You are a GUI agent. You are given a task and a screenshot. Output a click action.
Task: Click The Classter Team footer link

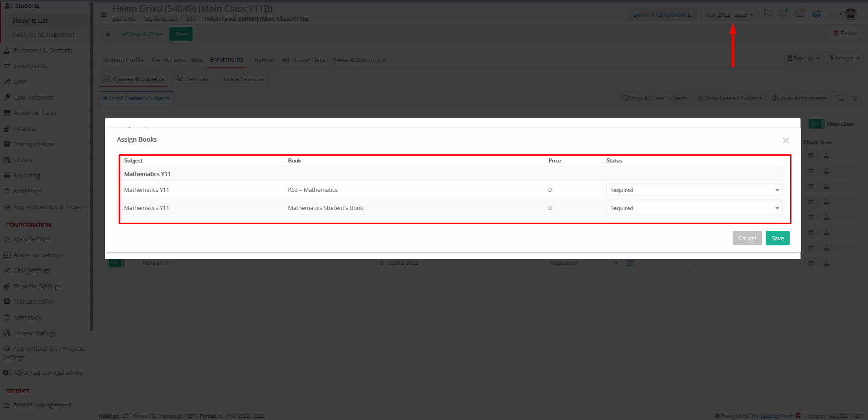point(772,416)
